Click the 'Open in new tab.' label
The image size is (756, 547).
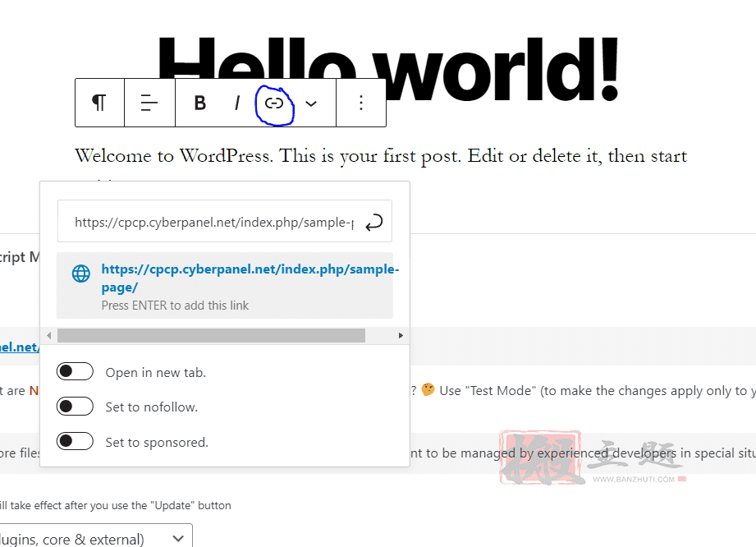[156, 372]
